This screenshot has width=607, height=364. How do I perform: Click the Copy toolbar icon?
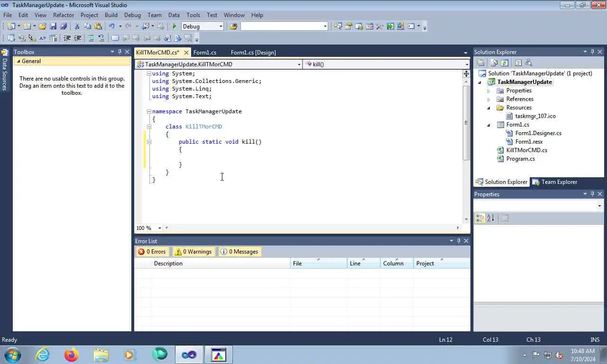(x=88, y=26)
